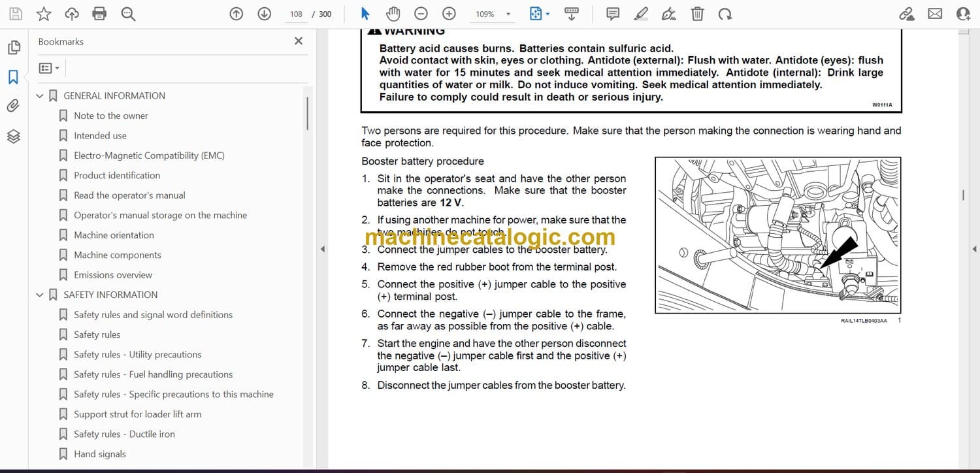Screen dimensions: 980x473
Task: Open the Machine components bookmark
Action: pos(117,255)
